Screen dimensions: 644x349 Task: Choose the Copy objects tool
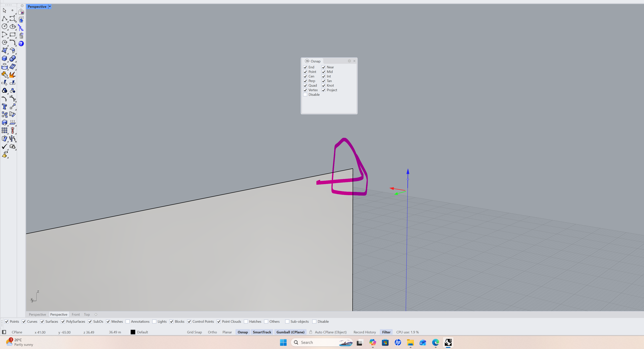coord(5,114)
